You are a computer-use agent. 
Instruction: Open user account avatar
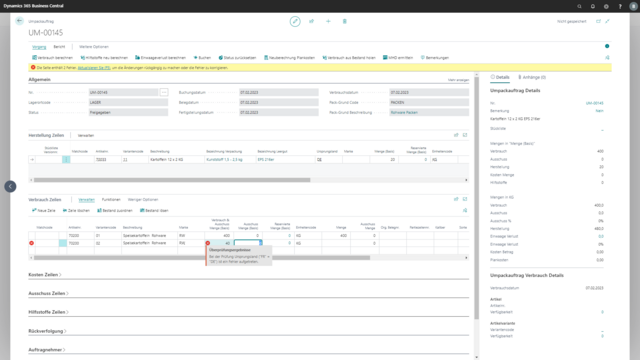point(633,6)
